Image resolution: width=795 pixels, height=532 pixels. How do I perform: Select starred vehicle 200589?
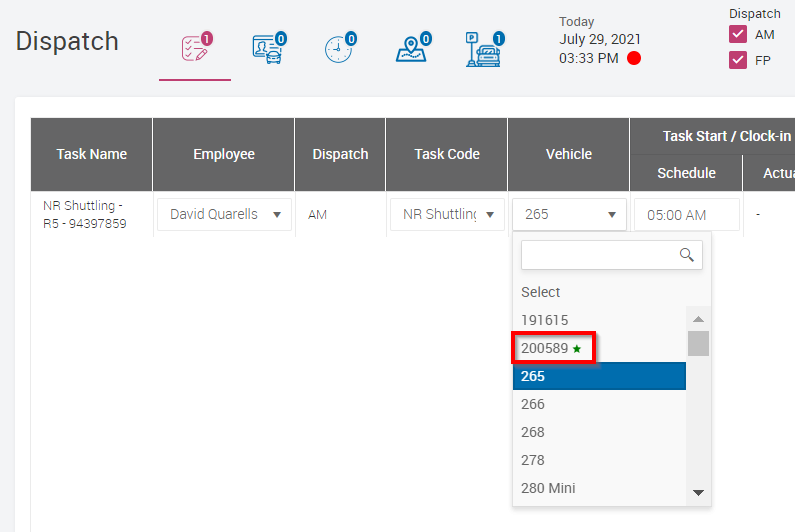[x=599, y=348]
